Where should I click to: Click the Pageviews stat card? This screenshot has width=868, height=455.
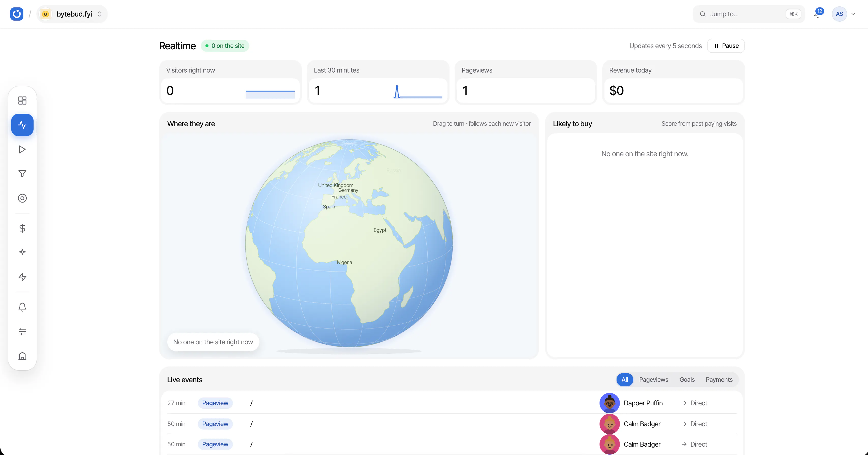[x=526, y=83]
